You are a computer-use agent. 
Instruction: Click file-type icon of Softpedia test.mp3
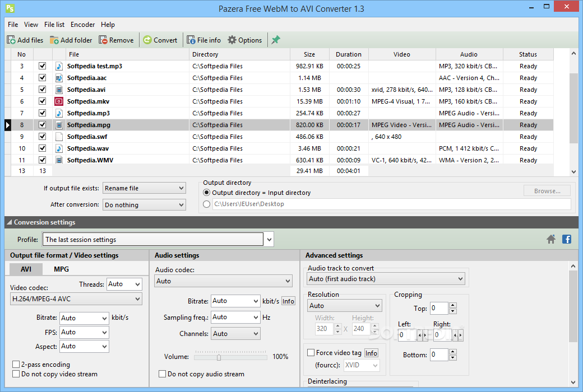[x=59, y=66]
